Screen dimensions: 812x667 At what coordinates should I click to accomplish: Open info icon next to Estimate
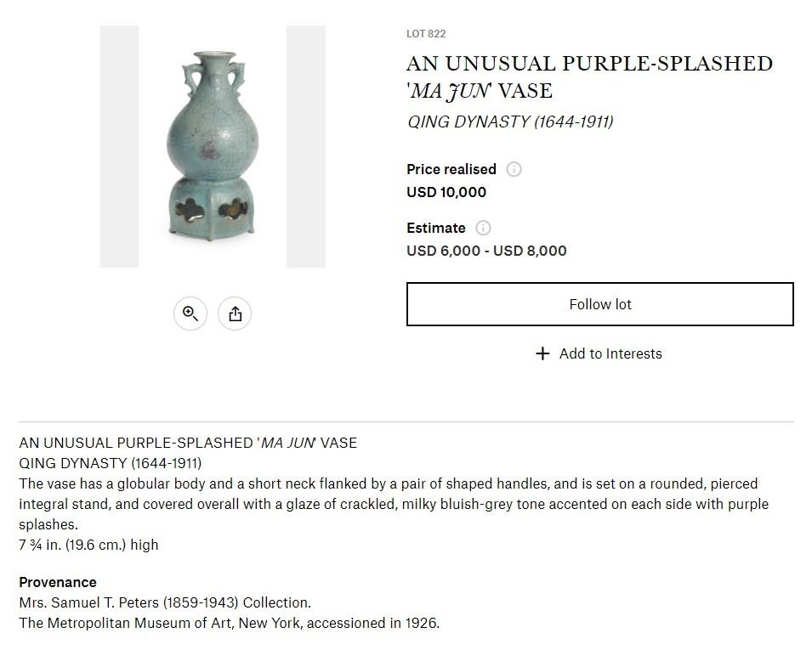[x=483, y=228]
